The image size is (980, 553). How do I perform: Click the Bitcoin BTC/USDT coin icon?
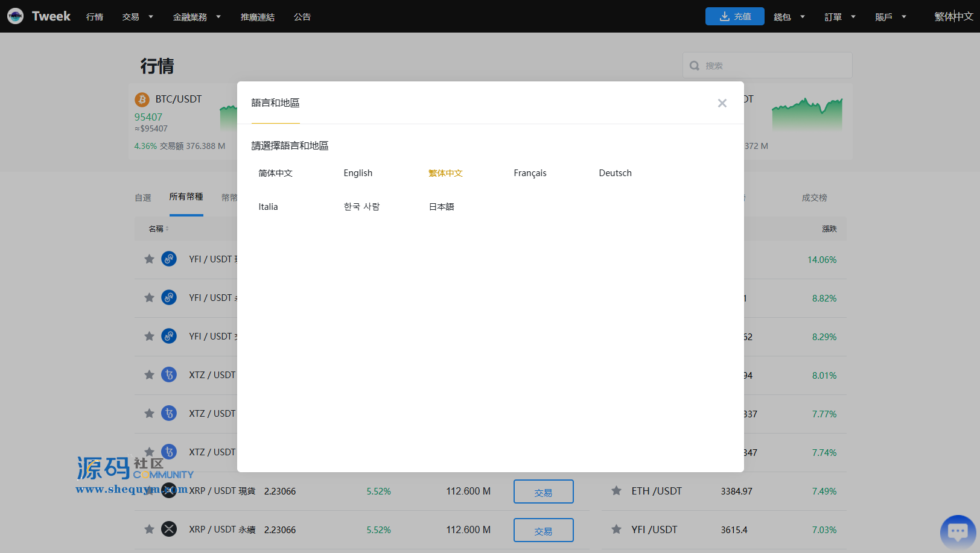(142, 100)
